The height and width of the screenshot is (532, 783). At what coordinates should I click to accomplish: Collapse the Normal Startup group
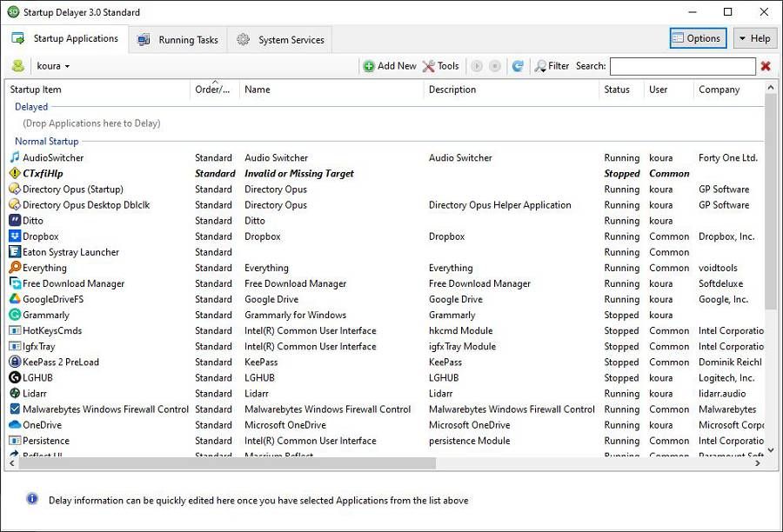[46, 141]
